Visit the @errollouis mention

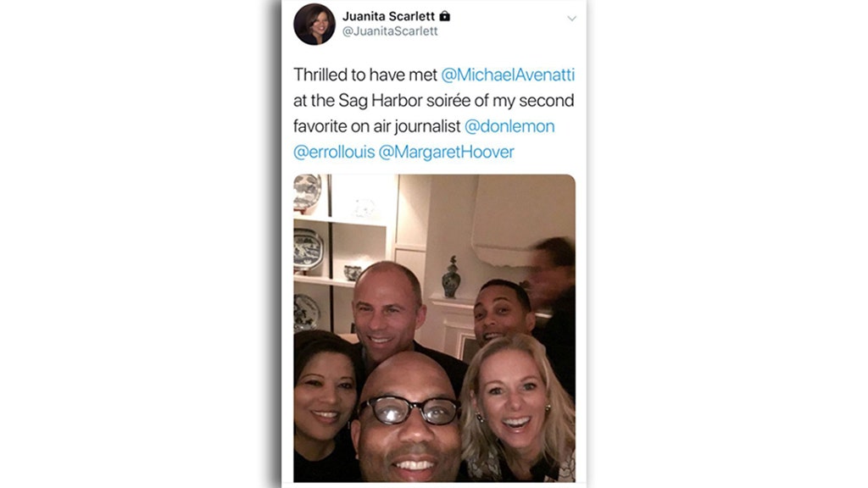[x=334, y=152]
